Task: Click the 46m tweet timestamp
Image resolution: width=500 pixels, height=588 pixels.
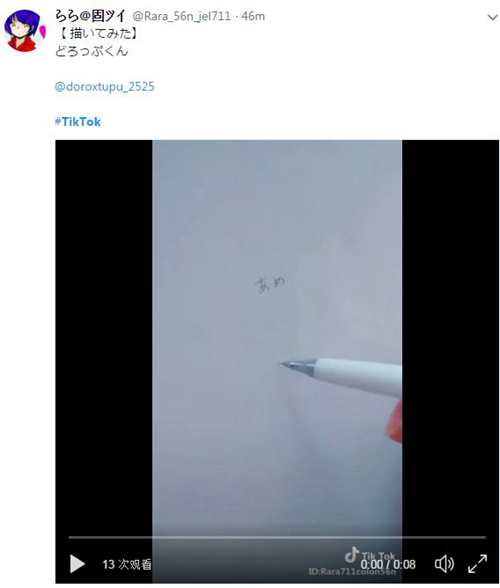Action: 253,16
